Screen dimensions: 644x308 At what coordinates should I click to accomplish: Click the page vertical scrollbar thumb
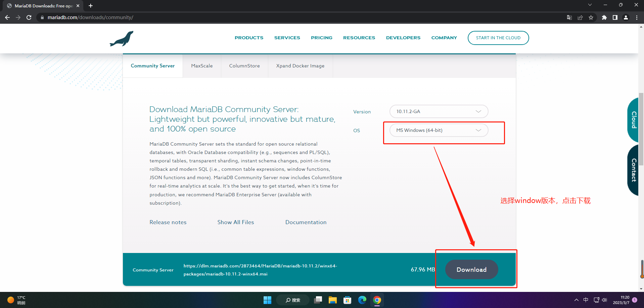click(641, 129)
